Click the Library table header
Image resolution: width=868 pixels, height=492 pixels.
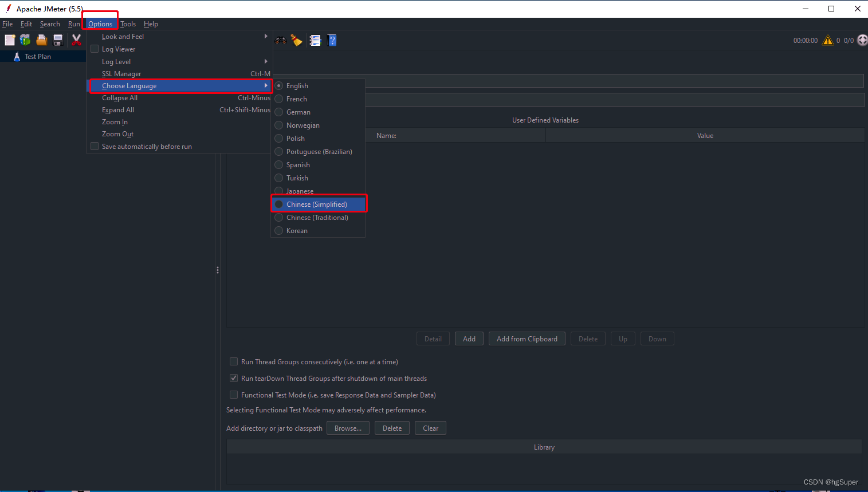(x=544, y=447)
